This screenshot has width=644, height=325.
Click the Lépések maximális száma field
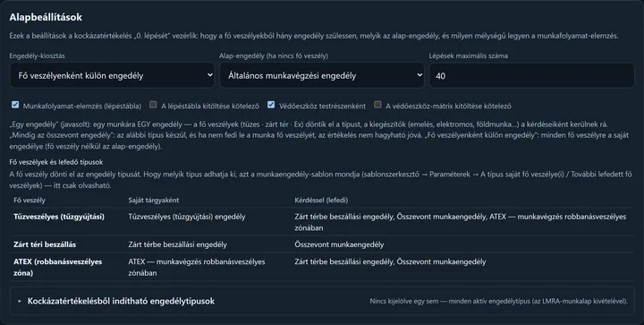point(532,75)
